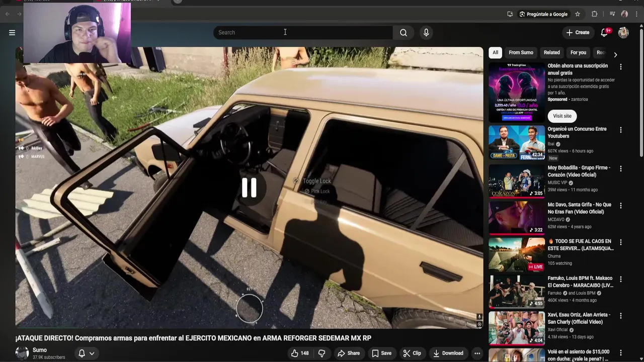
Task: Expand the subscription notification bell dropdown
Action: 87,353
